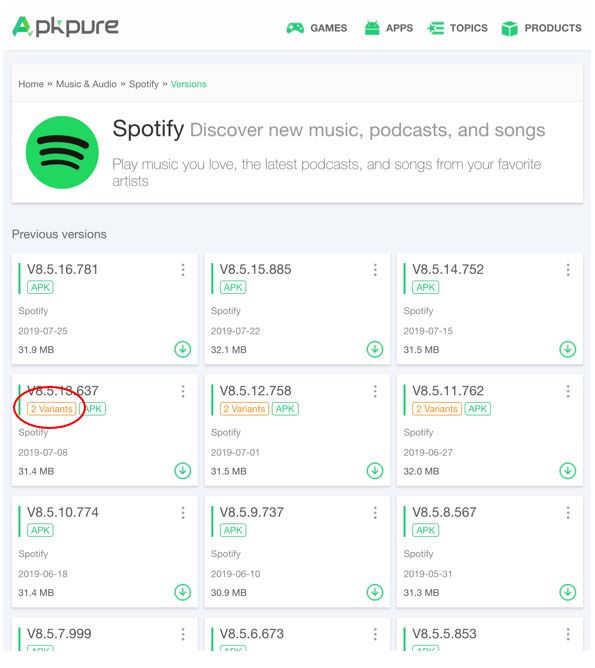
Task: Click the green Spotify logo
Action: 62,153
